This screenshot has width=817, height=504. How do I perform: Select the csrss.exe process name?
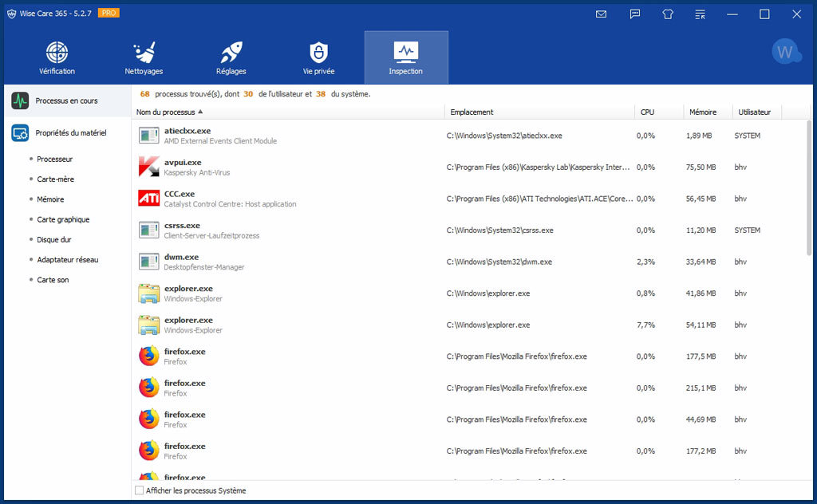183,226
